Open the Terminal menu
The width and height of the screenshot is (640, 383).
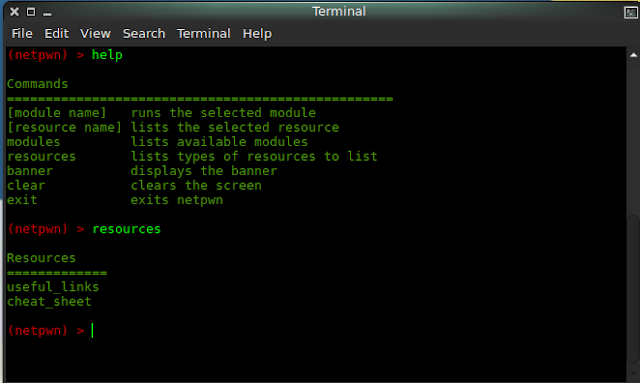click(x=204, y=33)
